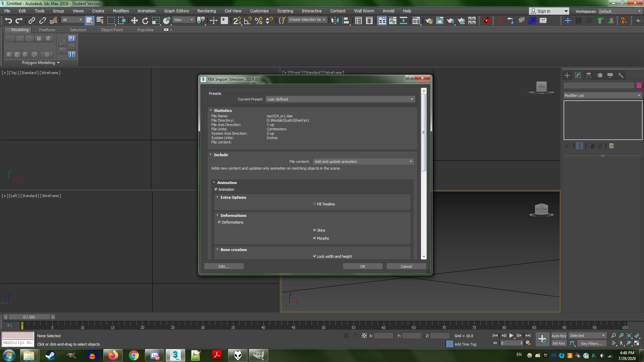Viewport: 644px width, 362px height.
Task: Switch to the Object Paint ribbon tab
Action: [112, 30]
